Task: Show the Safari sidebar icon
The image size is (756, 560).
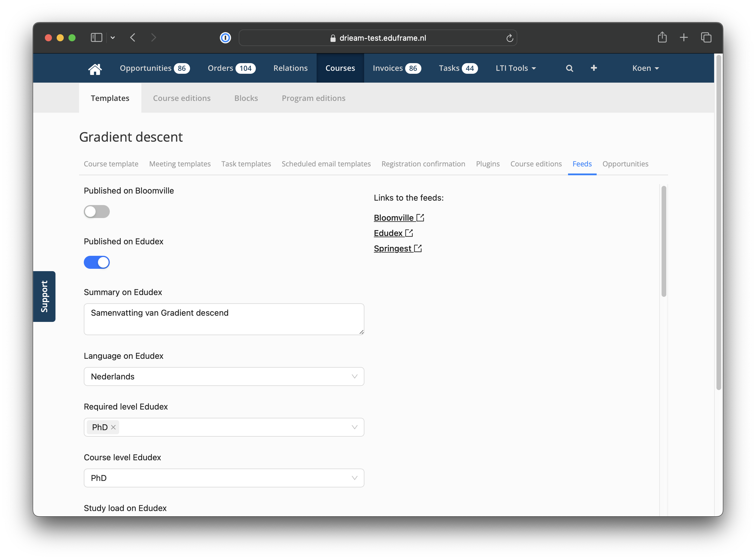Action: [x=96, y=38]
